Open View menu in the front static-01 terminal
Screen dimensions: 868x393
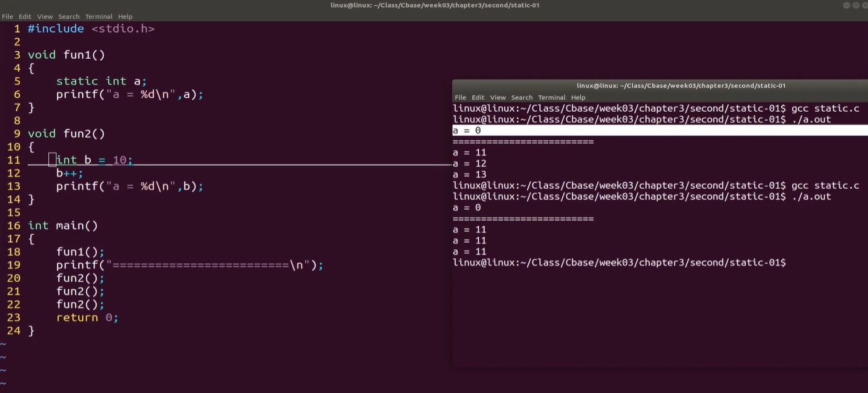tap(498, 97)
